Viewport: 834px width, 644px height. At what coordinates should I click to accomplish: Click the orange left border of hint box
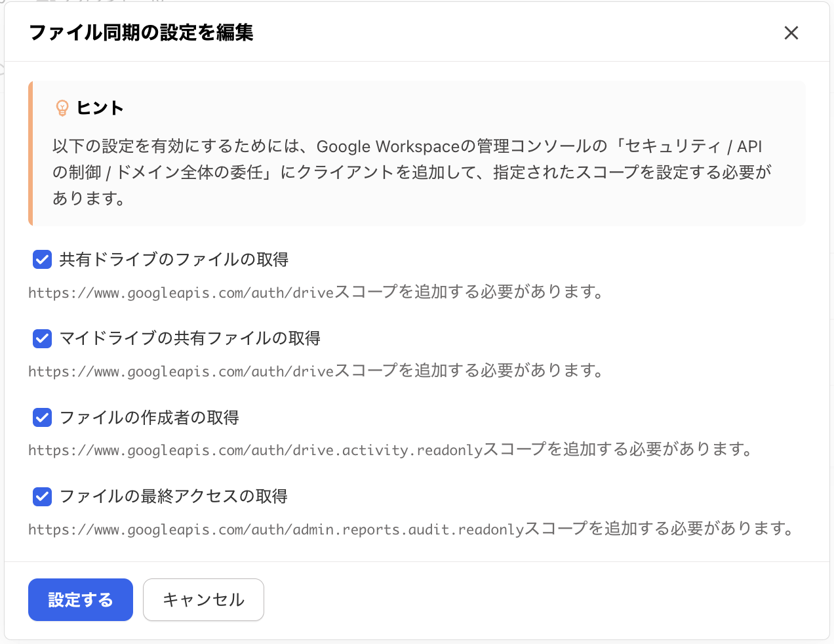[x=31, y=153]
